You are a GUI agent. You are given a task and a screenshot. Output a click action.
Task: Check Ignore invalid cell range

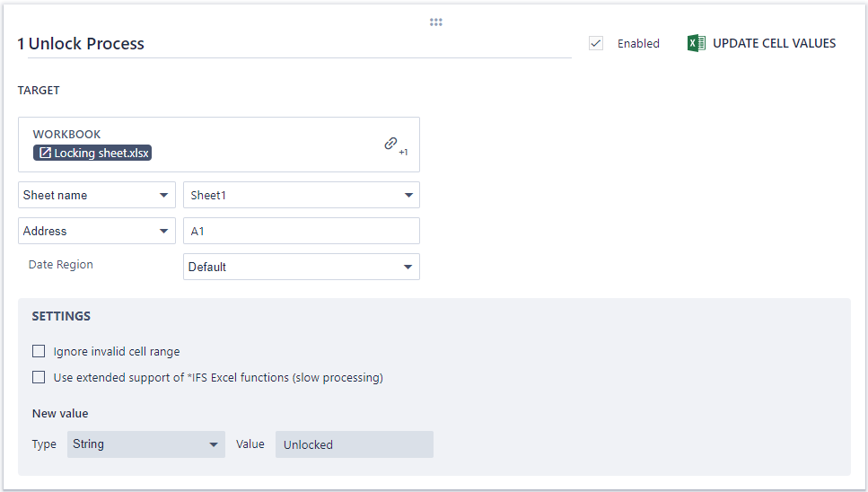[x=39, y=351]
